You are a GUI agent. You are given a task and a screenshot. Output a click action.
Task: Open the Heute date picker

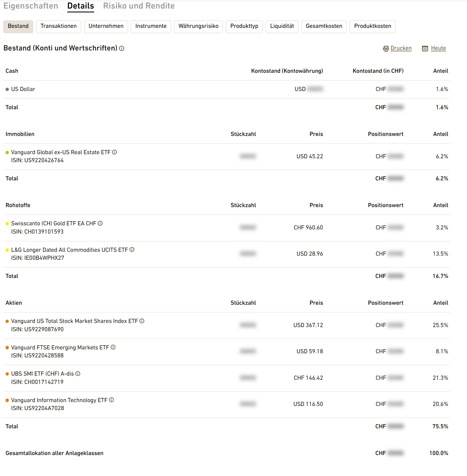tap(434, 48)
